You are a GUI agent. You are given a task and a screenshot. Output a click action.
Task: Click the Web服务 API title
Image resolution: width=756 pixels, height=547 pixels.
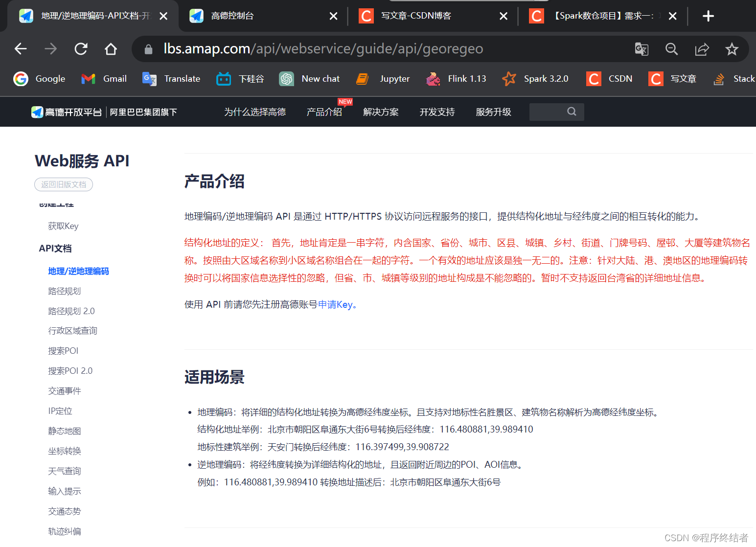82,161
